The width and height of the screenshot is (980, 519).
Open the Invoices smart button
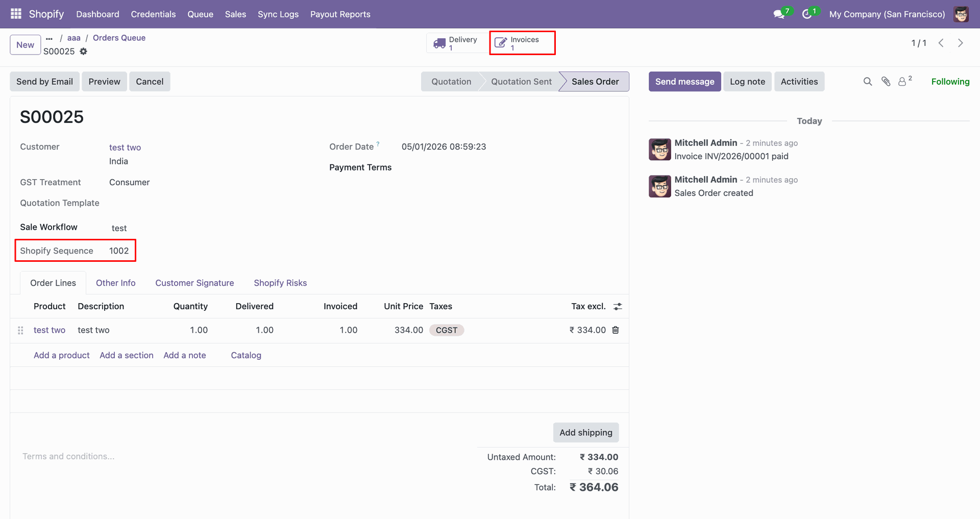tap(522, 43)
